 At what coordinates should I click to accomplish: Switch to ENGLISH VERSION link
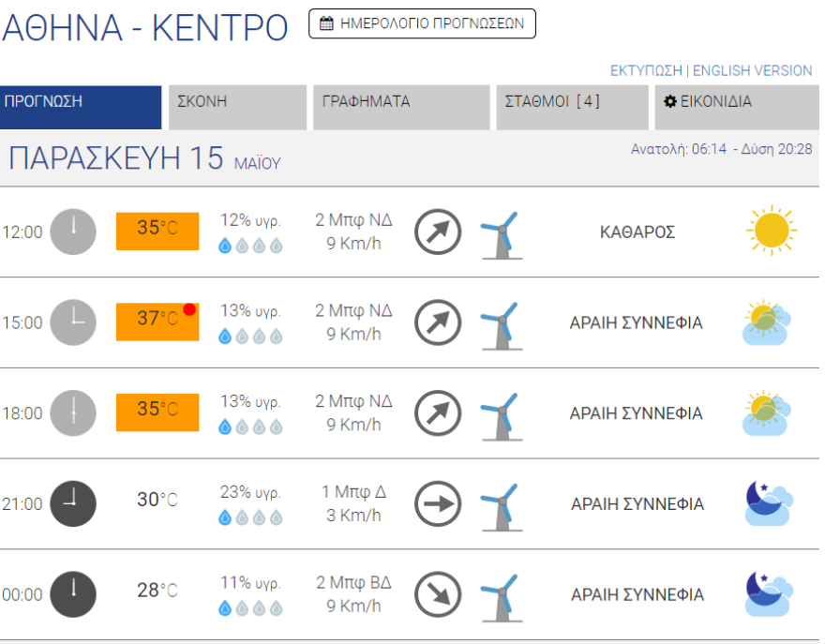pos(752,70)
